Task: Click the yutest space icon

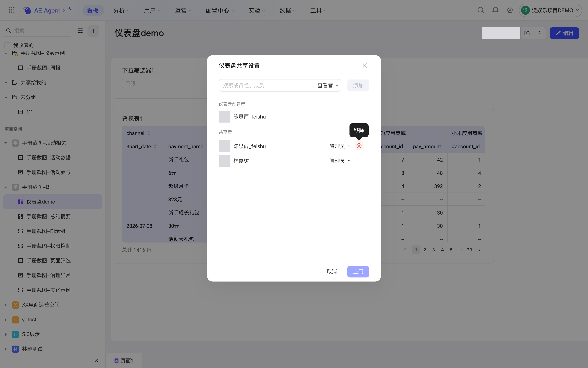Action: coord(15,320)
